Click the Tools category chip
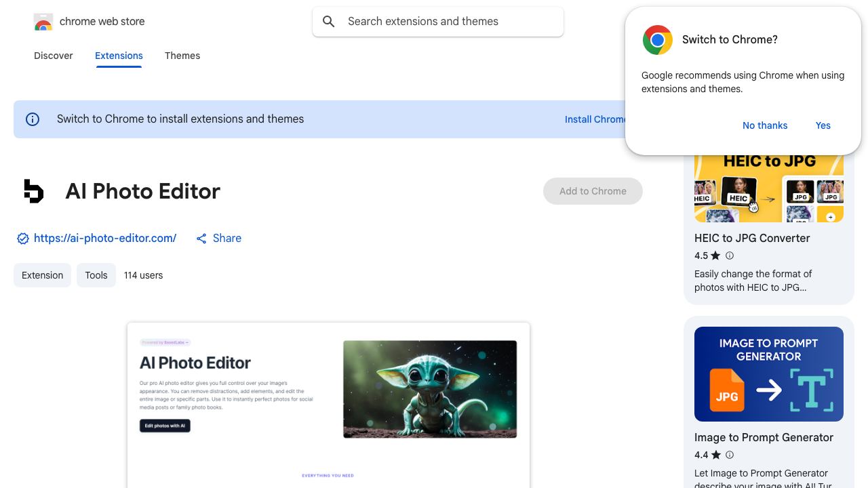This screenshot has height=488, width=868. [x=96, y=275]
